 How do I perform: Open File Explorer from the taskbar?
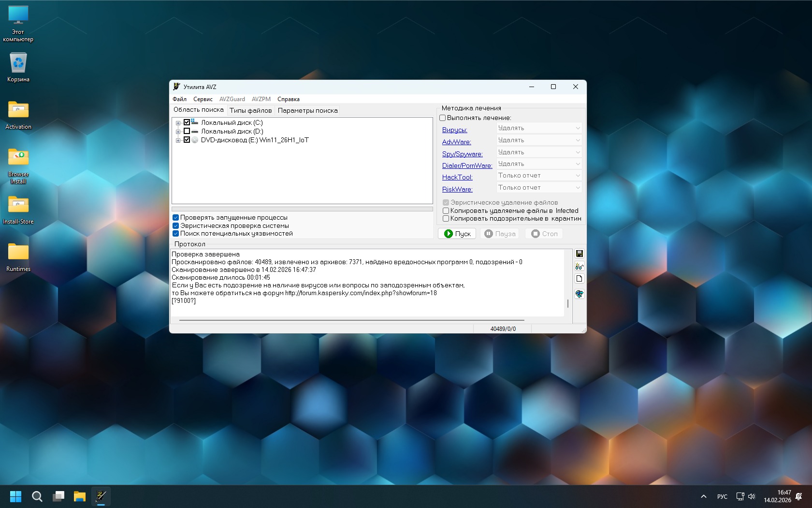(79, 496)
